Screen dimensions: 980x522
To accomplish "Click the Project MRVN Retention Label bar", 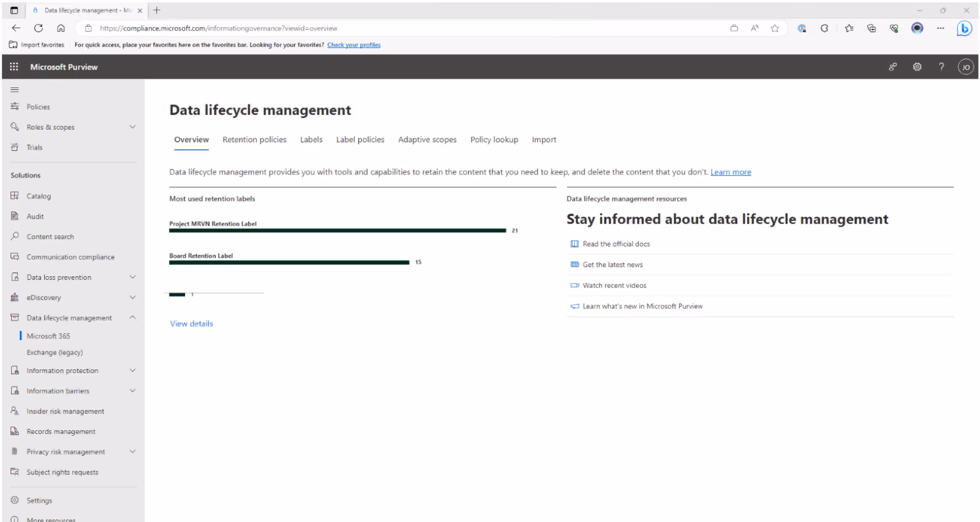I will point(338,230).
